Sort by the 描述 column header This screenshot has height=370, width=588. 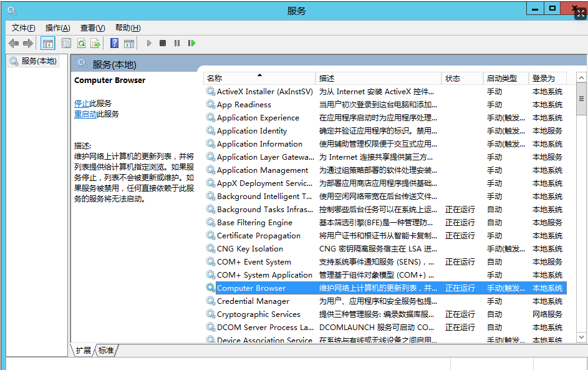tap(378, 78)
